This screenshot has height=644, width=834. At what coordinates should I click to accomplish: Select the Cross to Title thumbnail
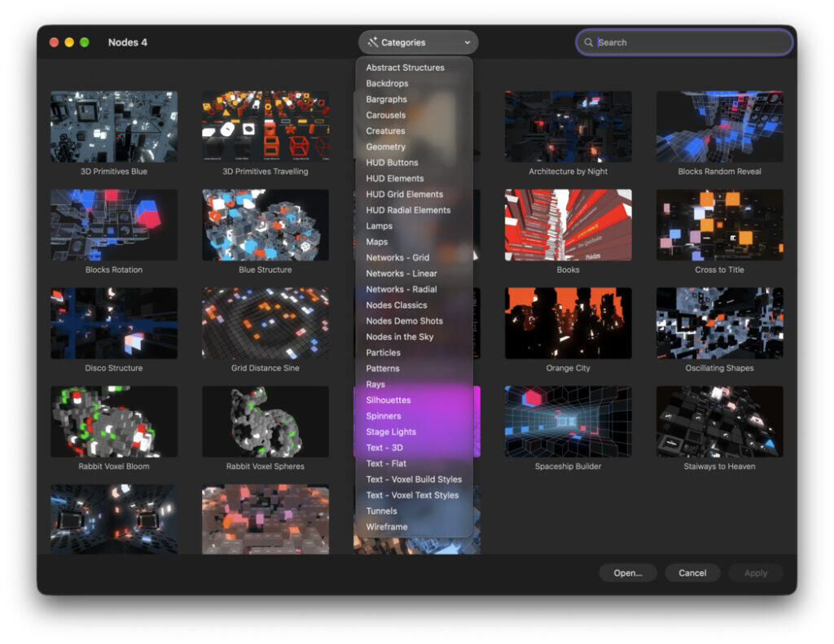pyautogui.click(x=720, y=225)
